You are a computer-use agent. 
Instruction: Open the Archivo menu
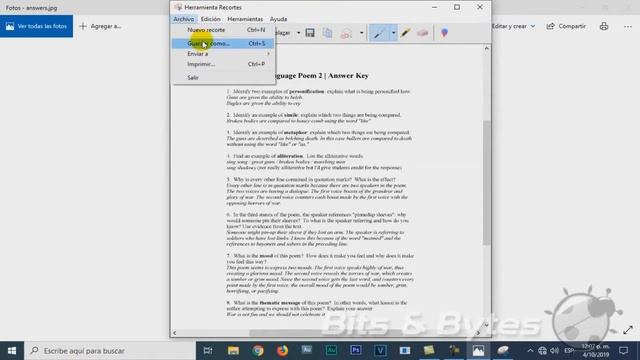pyautogui.click(x=184, y=19)
